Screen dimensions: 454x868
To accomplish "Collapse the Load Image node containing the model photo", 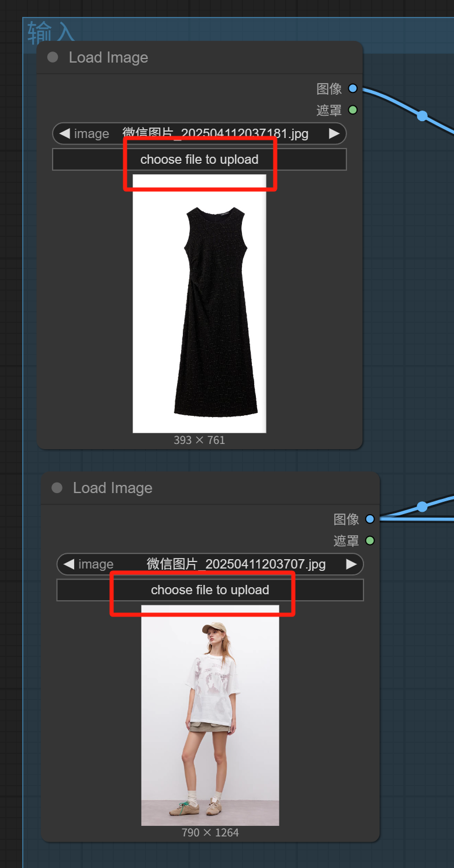I will [x=57, y=488].
